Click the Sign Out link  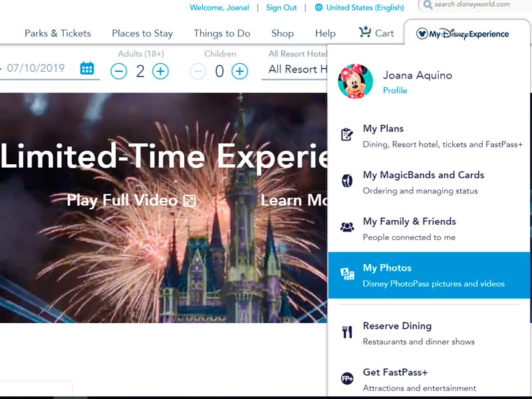click(x=281, y=7)
